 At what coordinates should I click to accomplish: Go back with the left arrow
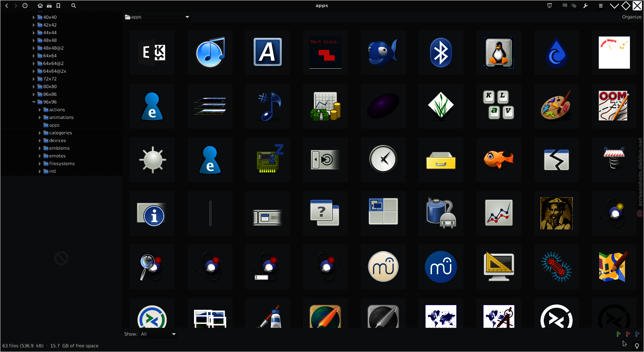[x=7, y=6]
